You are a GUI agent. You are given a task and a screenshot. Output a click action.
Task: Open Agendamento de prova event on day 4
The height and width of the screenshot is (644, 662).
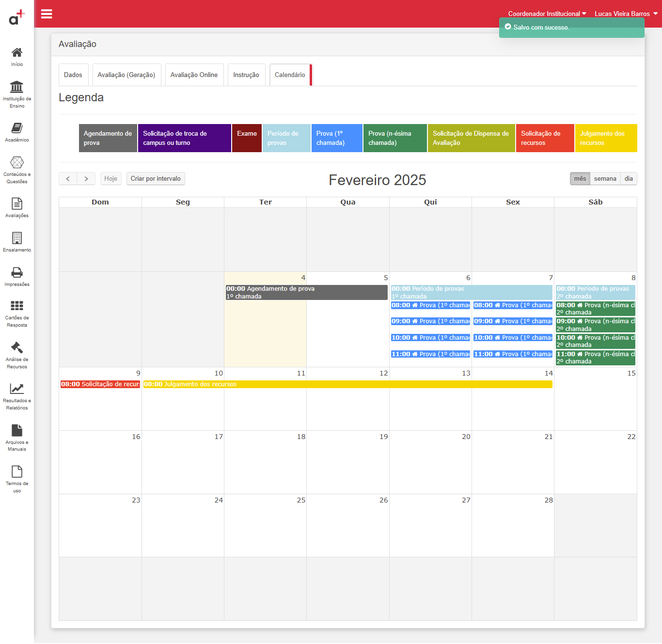tap(307, 292)
